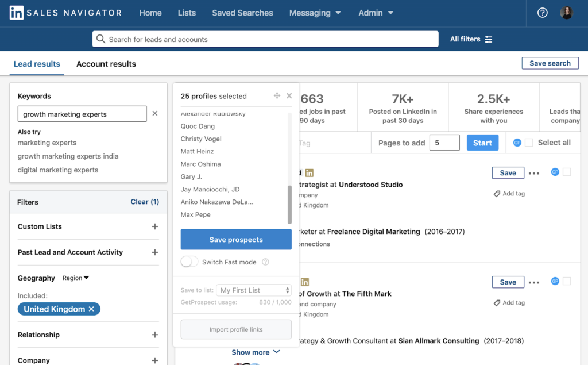Open the All filters sliders icon

click(x=489, y=40)
